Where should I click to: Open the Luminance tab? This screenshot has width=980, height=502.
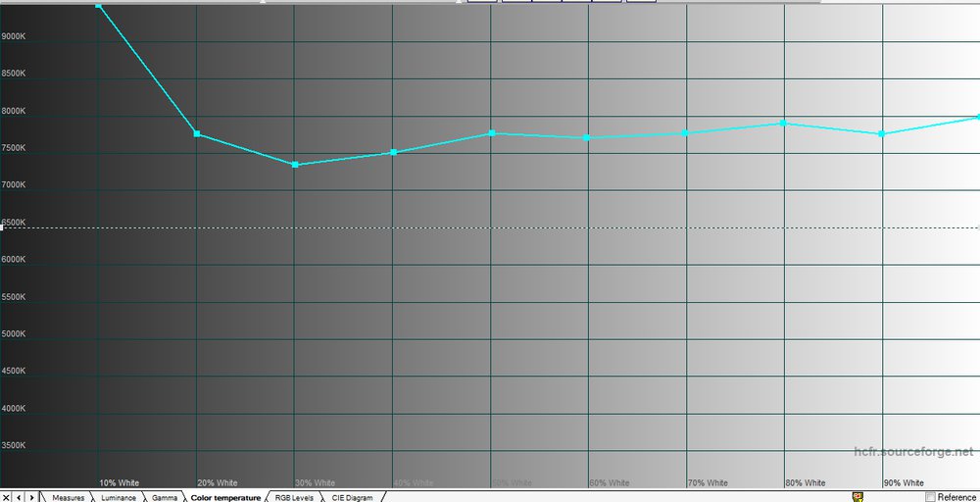pyautogui.click(x=119, y=497)
